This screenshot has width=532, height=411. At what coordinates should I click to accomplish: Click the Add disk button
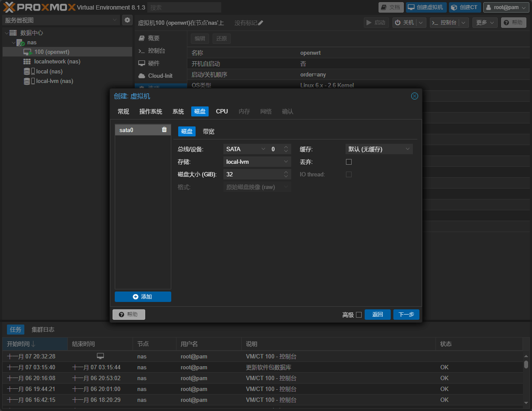pos(143,297)
